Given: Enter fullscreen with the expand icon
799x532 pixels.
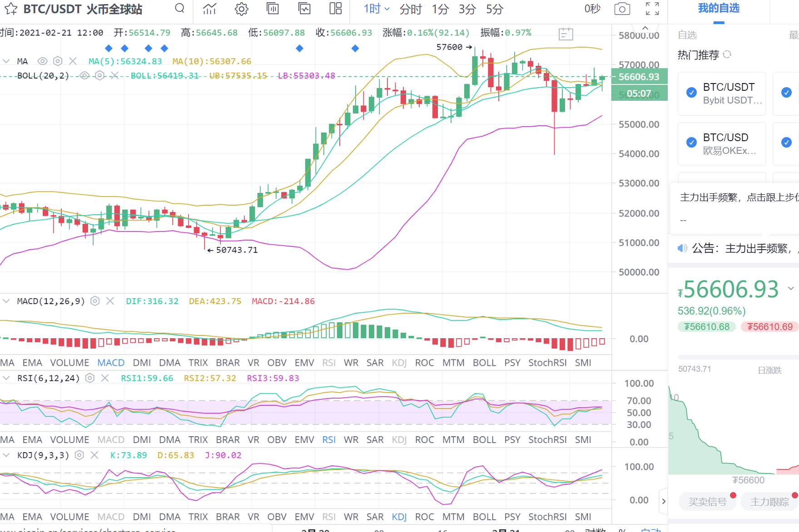Looking at the screenshot, I should (652, 9).
